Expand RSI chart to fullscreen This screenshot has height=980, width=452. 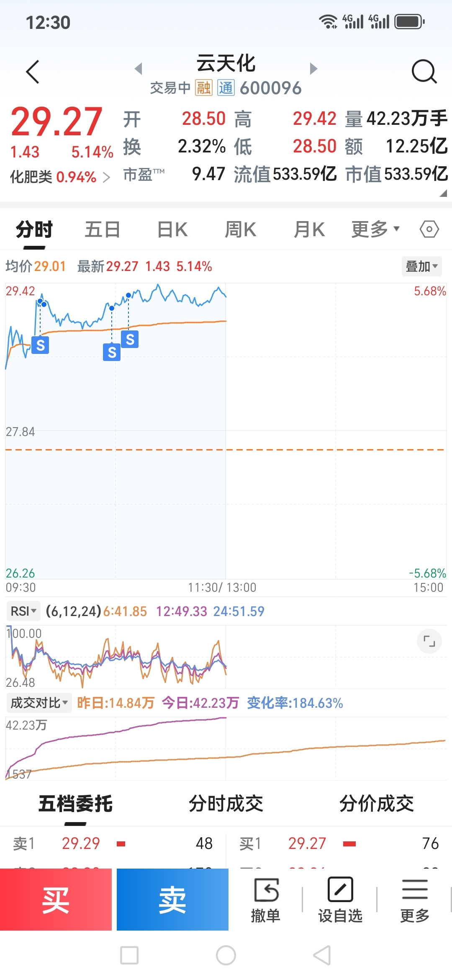tap(429, 641)
